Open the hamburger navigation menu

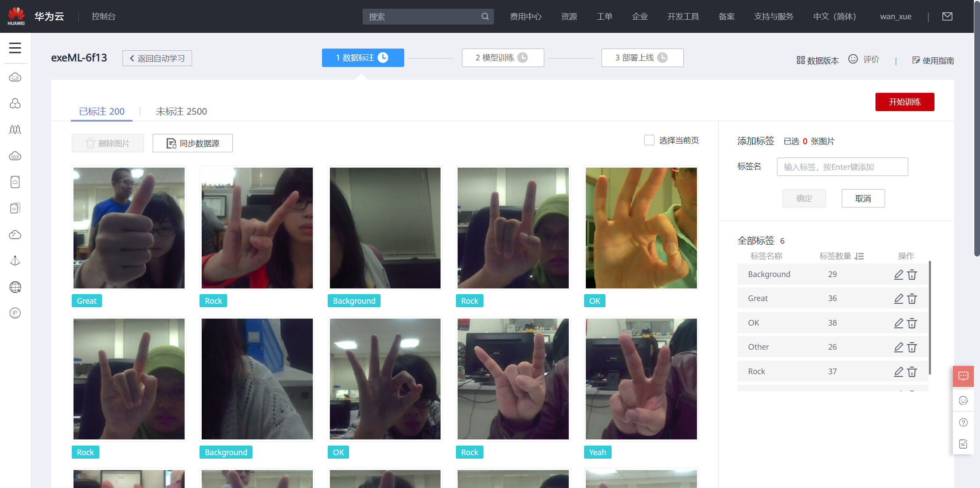point(15,48)
